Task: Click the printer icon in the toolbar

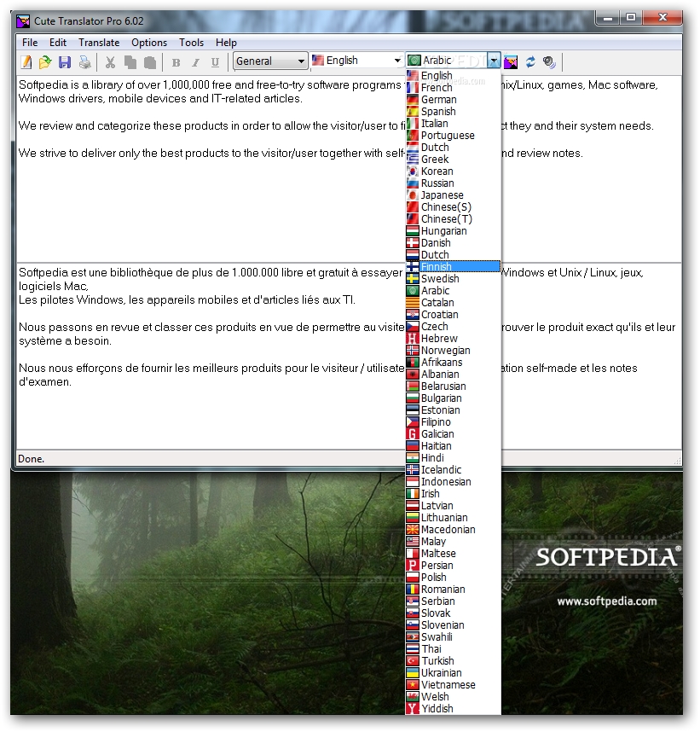Action: pos(84,61)
